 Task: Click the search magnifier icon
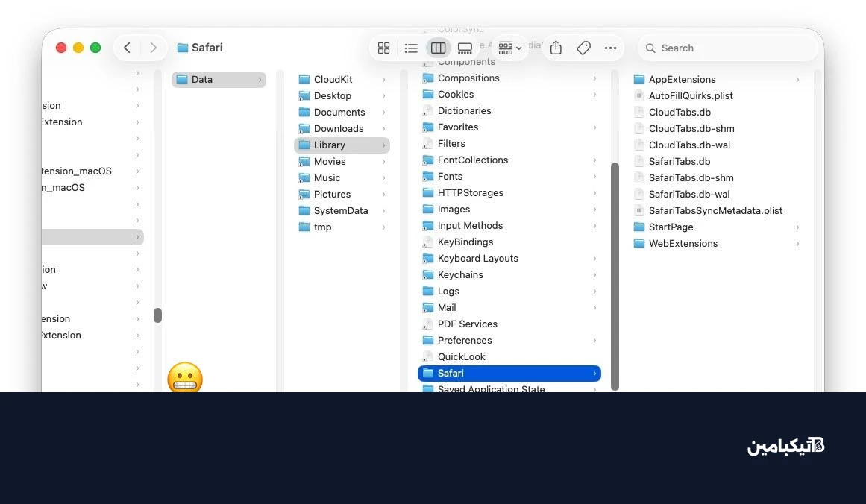point(651,48)
